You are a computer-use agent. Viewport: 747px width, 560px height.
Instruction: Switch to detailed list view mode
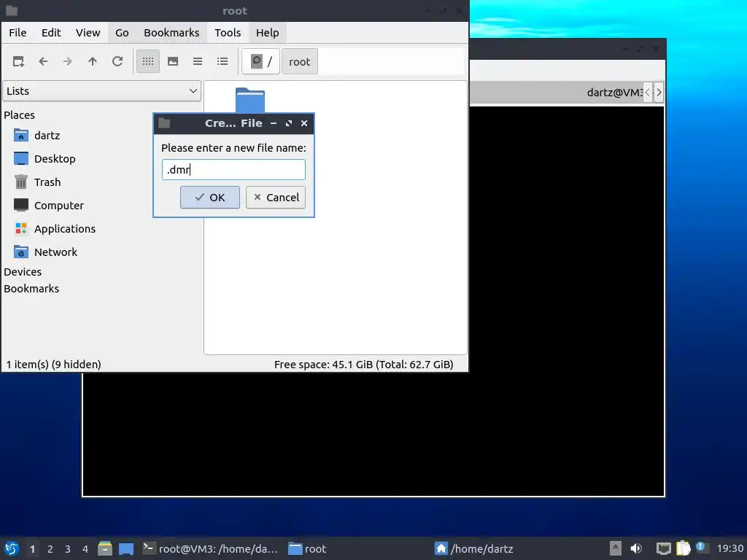tap(222, 61)
